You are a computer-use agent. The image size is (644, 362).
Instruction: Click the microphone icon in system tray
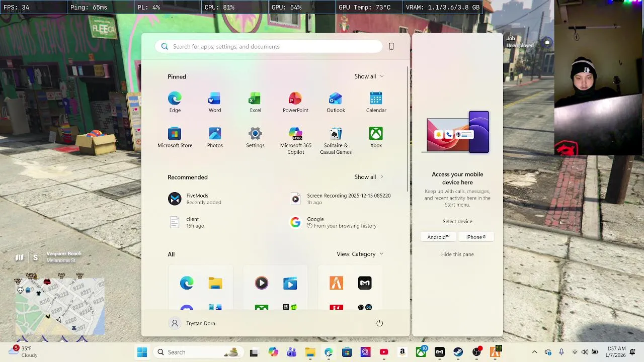pyautogui.click(x=561, y=352)
